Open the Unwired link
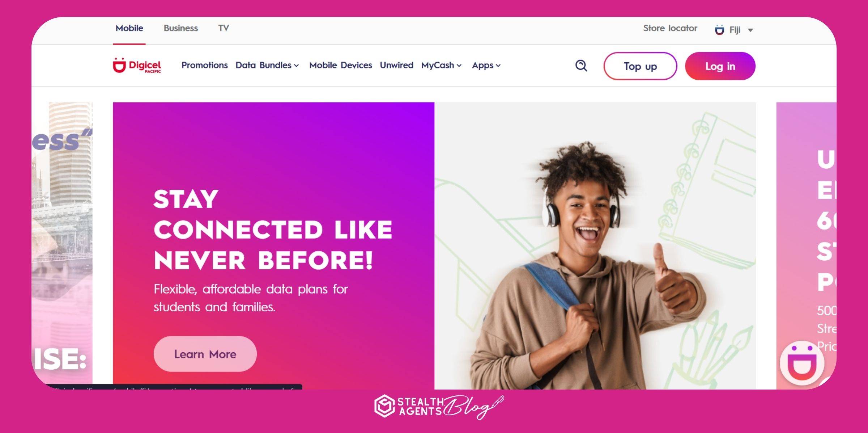868x433 pixels. [x=396, y=65]
